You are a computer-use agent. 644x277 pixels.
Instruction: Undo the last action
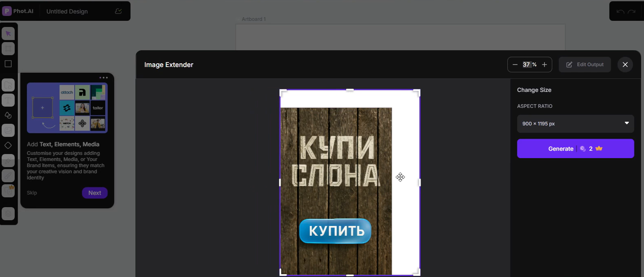(x=620, y=11)
